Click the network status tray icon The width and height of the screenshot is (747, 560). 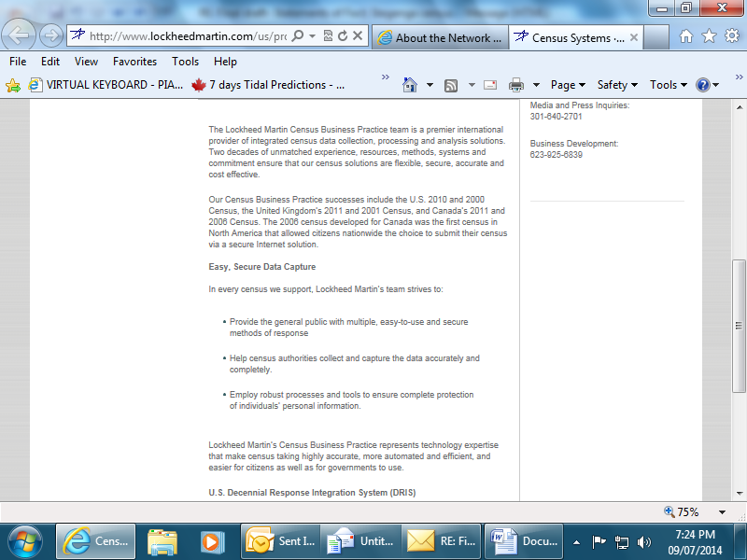click(x=622, y=541)
